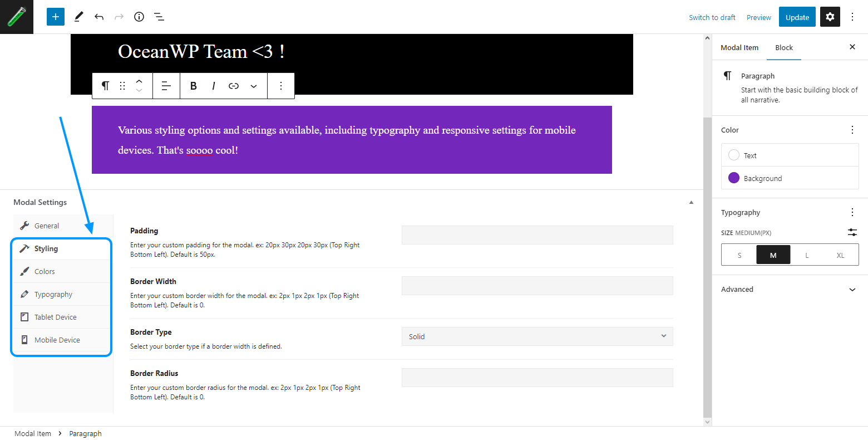
Task: Click Paragraph in breadcrumb
Action: click(85, 433)
